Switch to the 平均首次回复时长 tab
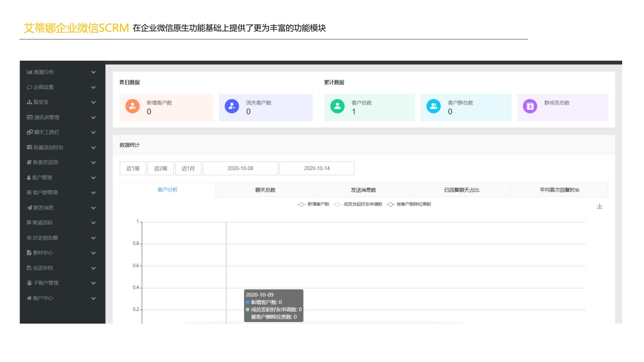Screen dimensions: 644x362 (560, 190)
